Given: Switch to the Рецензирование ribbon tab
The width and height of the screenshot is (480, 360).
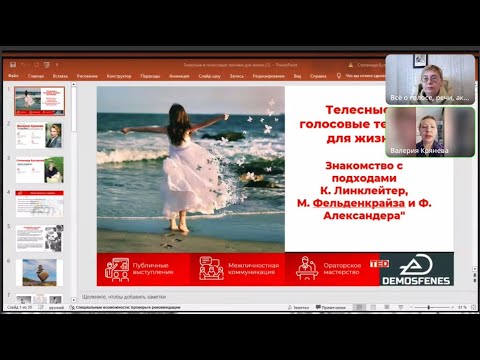Looking at the screenshot, I should [x=268, y=76].
